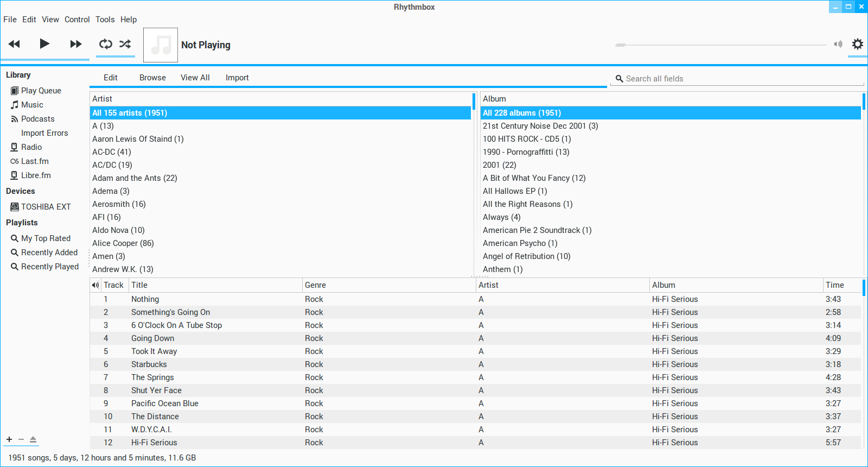Click the add playlist plus icon
This screenshot has width=868, height=467.
9,439
